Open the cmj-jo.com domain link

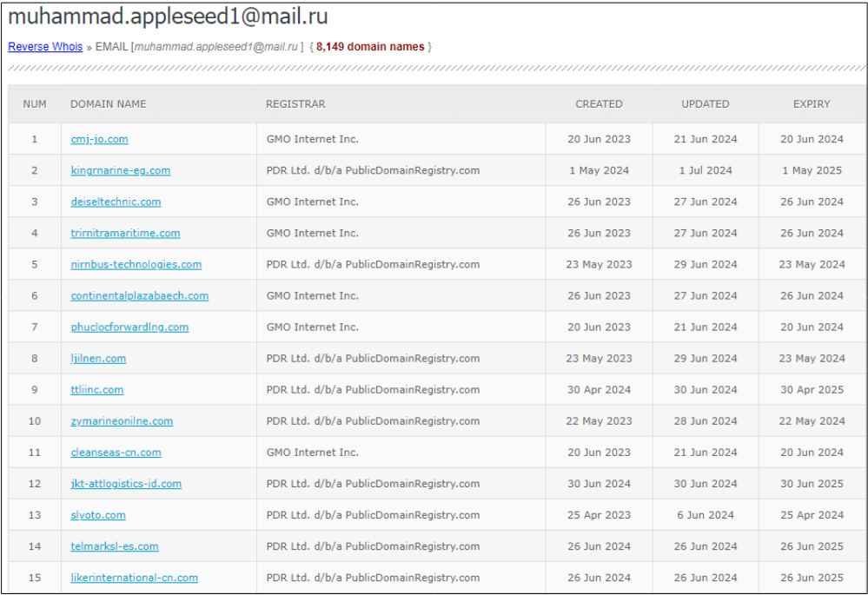(x=100, y=139)
